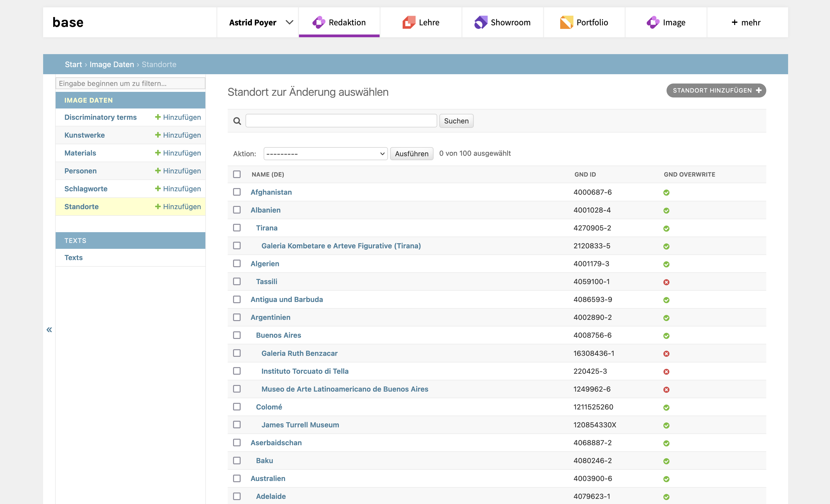Click Hinzufügen next to Materials

click(x=178, y=153)
